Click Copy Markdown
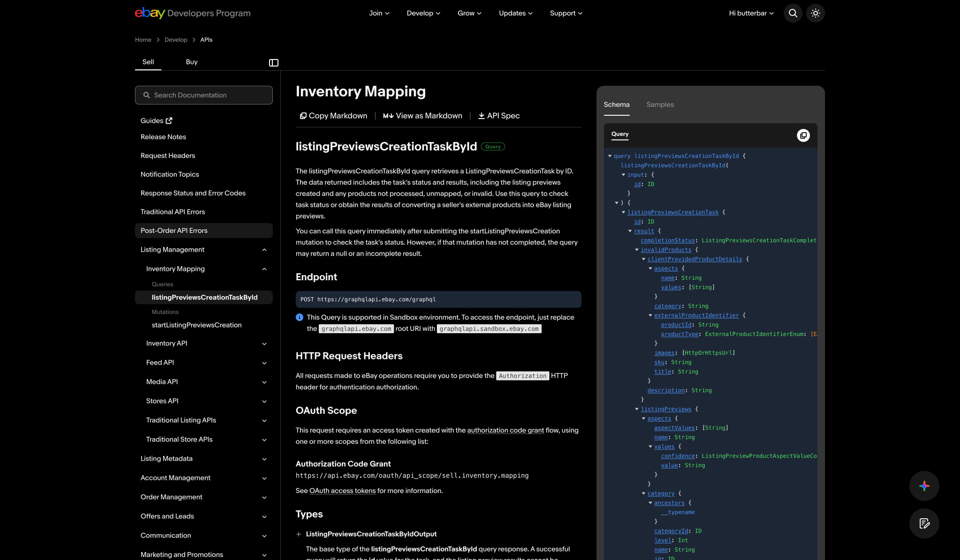Image resolution: width=960 pixels, height=560 pixels. click(x=334, y=116)
